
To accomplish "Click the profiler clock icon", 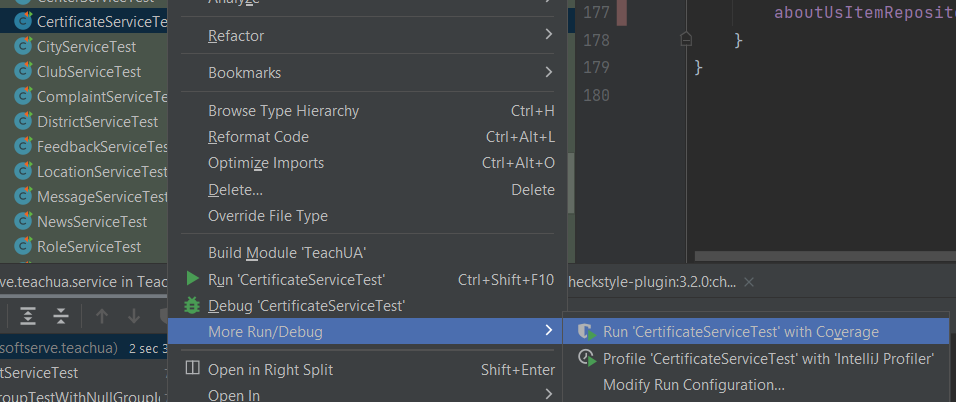I will (587, 358).
